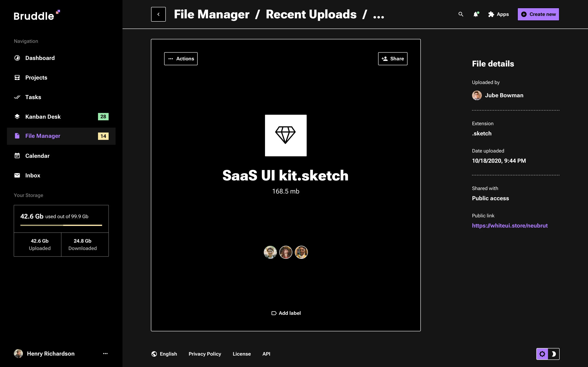Click the Sketch diamond file icon

286,135
